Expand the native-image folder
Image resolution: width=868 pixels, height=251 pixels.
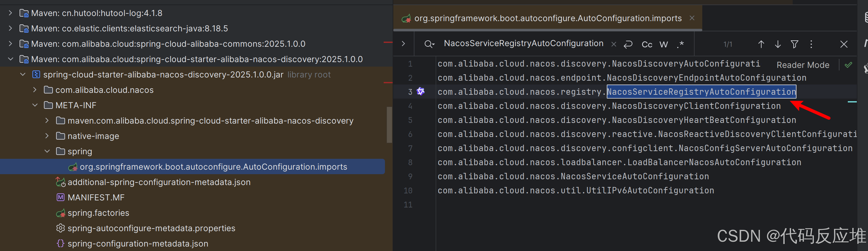point(47,136)
